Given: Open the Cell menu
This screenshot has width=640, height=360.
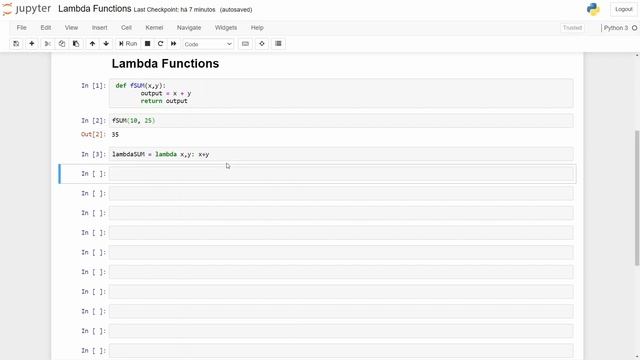Looking at the screenshot, I should tap(126, 28).
